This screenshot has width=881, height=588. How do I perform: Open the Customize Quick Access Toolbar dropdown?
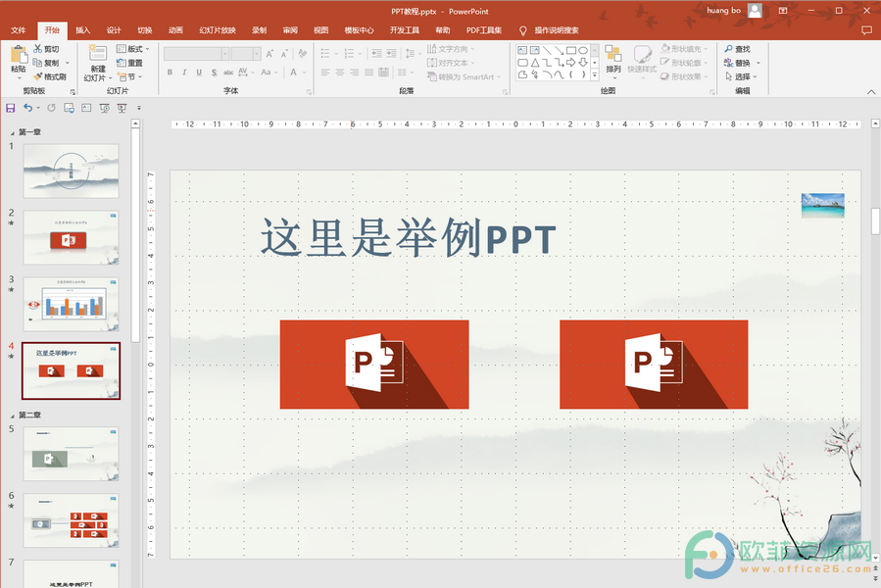[139, 108]
